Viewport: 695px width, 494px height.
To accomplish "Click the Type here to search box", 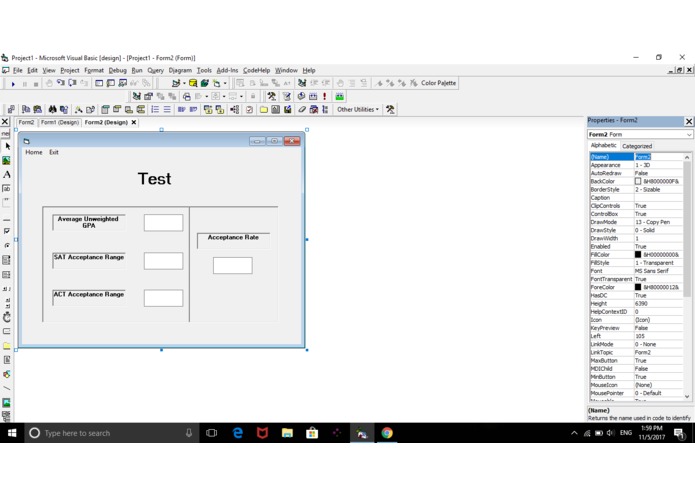I will [111, 433].
